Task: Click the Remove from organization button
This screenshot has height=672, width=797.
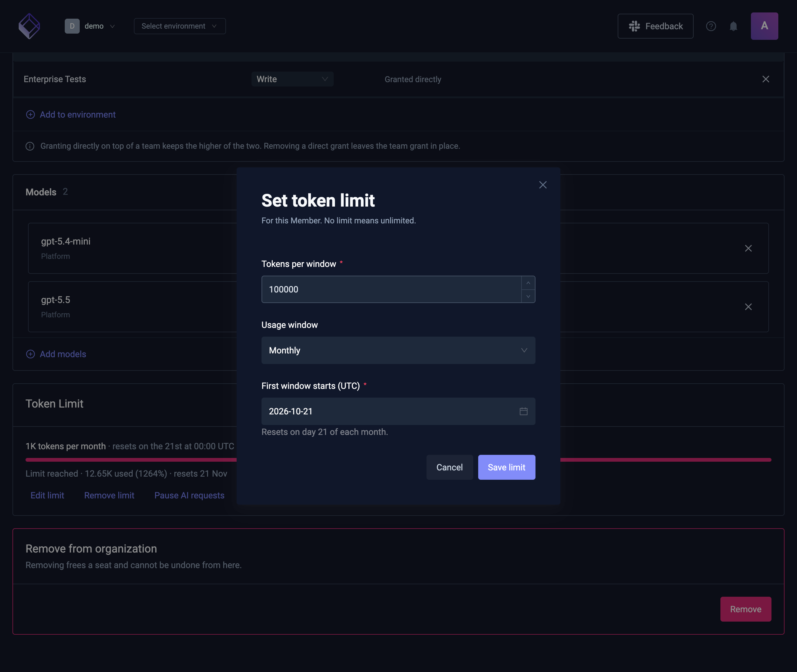Action: tap(746, 609)
